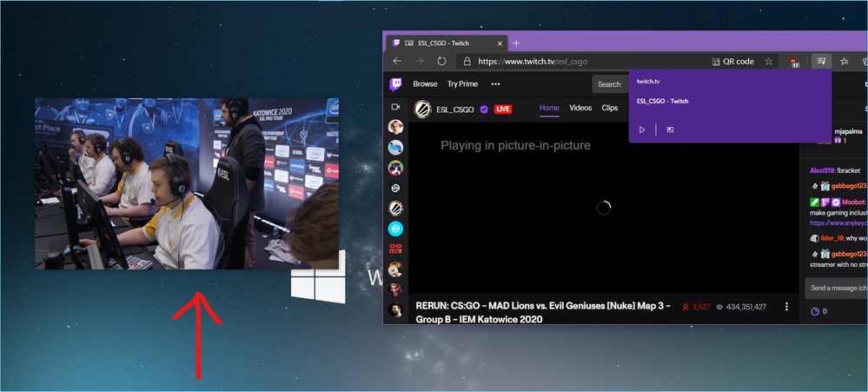Viewport: 868px width, 392px height.
Task: Click chat username Alexi519
Action: click(x=822, y=170)
